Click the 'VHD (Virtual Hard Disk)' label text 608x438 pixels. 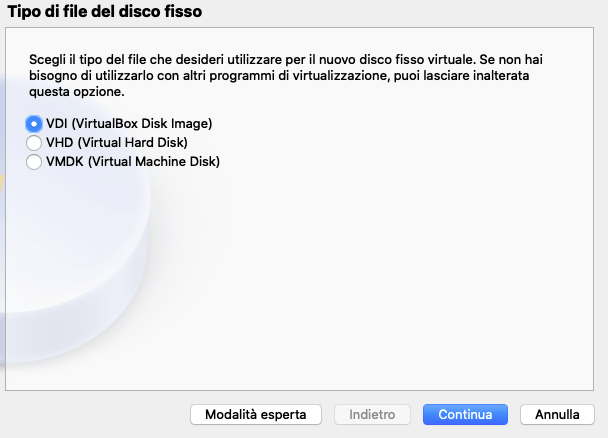coord(117,143)
